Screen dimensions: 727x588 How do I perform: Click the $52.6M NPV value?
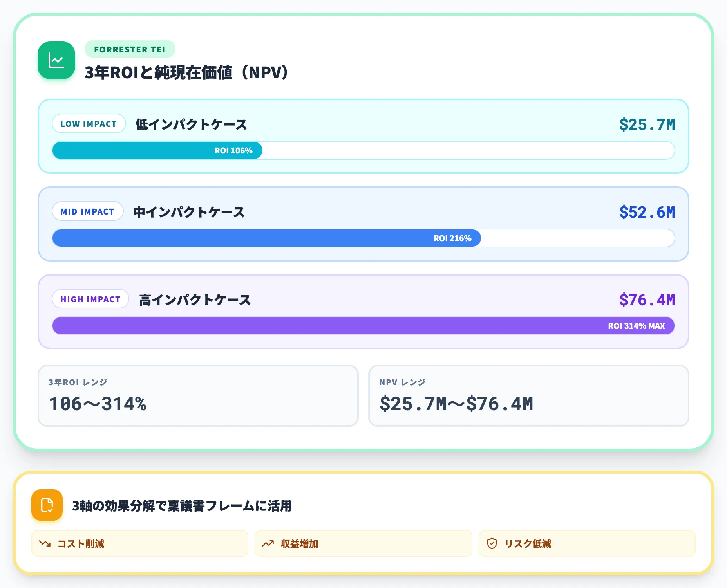647,212
